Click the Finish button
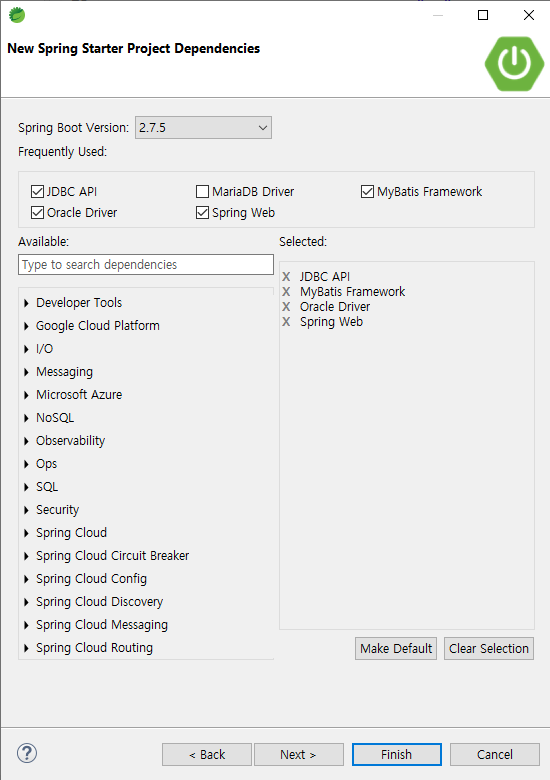This screenshot has height=780, width=550. tap(396, 755)
